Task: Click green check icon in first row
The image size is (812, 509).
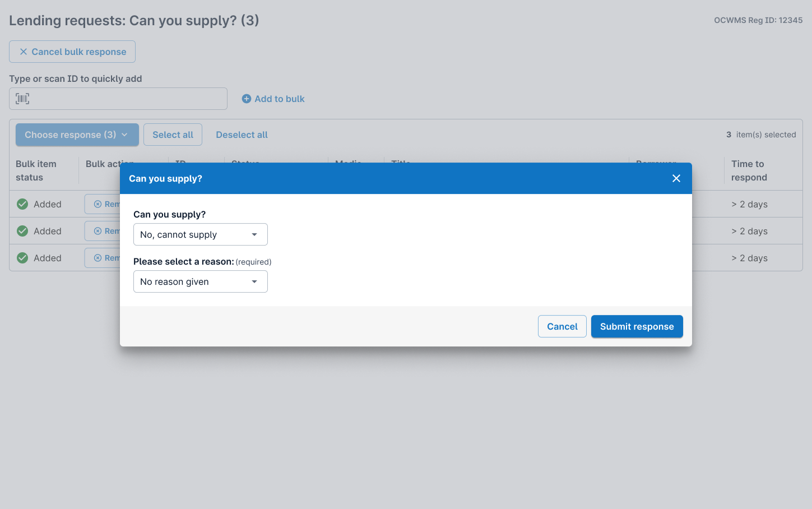Action: [x=22, y=204]
